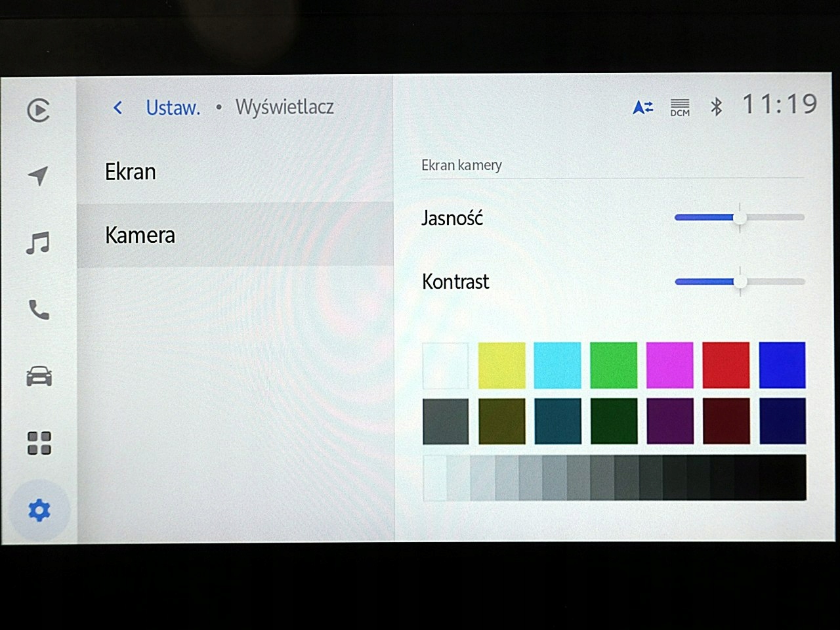Click the dark teal test swatch

(557, 421)
